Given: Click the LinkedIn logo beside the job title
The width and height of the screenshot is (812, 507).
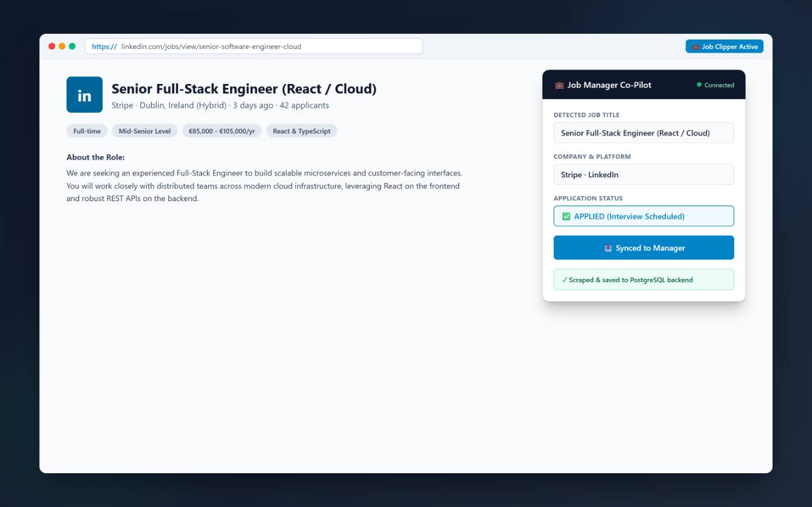Looking at the screenshot, I should point(84,95).
